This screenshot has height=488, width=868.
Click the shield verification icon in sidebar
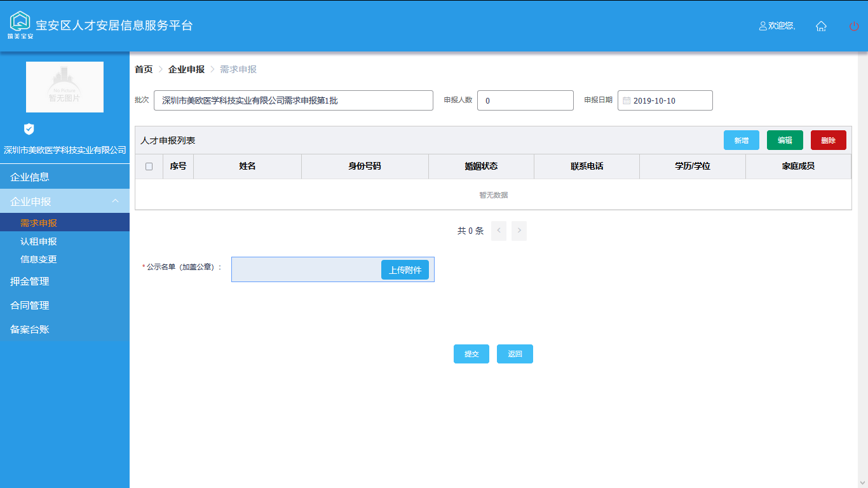click(x=29, y=129)
